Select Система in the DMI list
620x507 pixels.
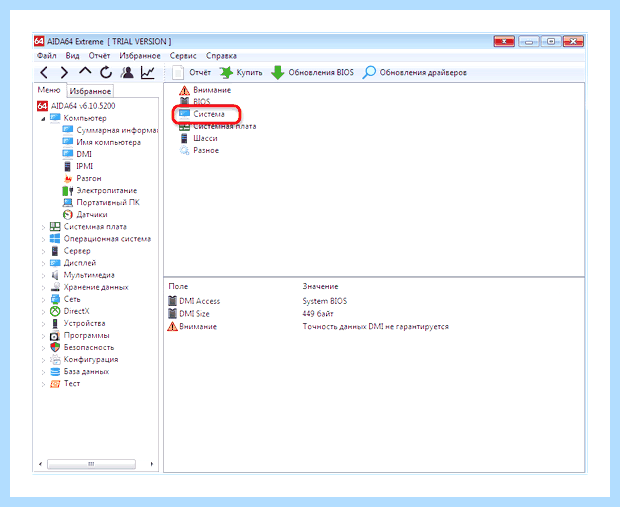208,114
